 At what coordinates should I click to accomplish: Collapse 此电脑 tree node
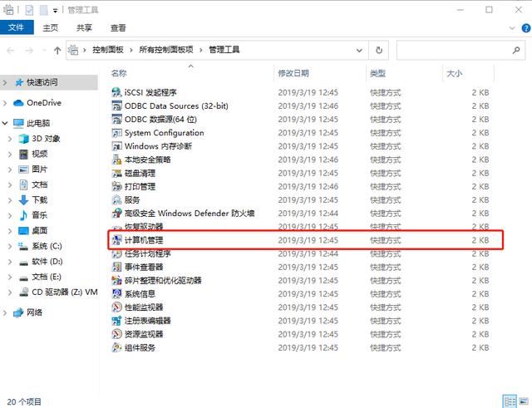[x=5, y=123]
